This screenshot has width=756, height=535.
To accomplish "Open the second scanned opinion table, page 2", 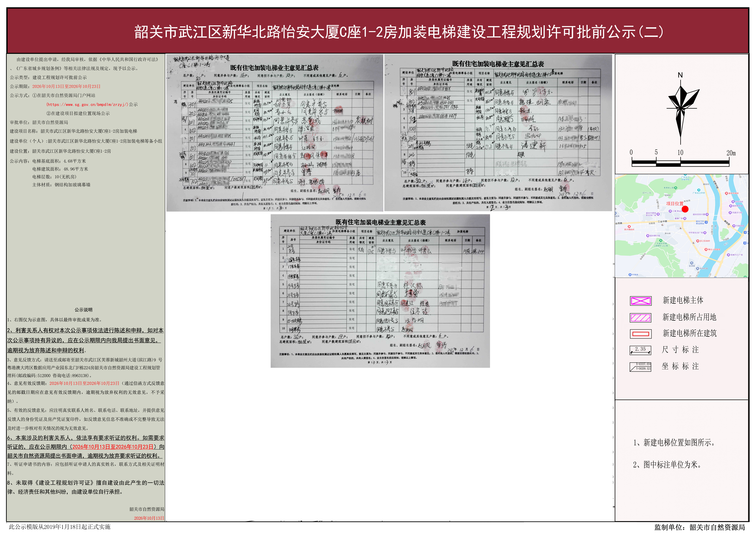I will (x=498, y=133).
